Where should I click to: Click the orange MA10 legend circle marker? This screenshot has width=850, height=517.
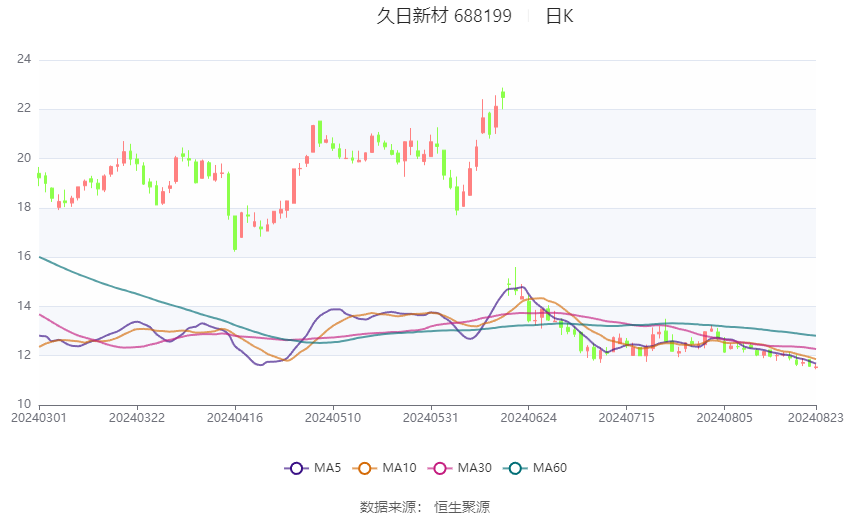(x=366, y=468)
